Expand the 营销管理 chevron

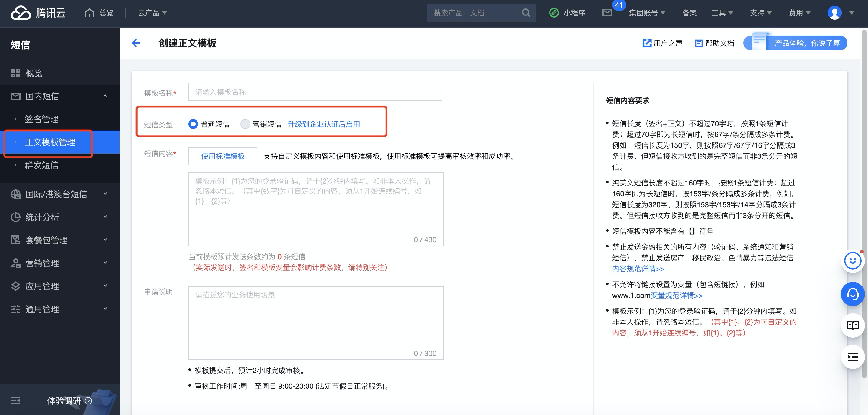[105, 263]
